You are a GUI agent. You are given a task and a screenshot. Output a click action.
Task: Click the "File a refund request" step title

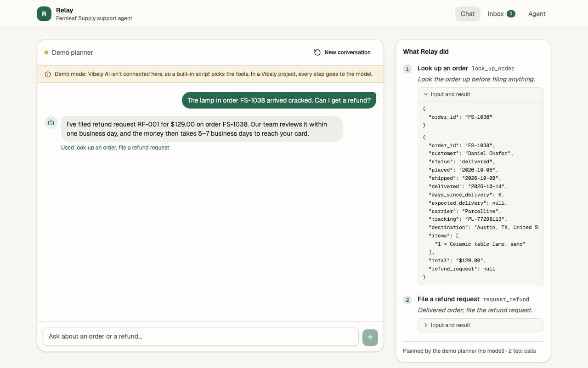click(448, 299)
